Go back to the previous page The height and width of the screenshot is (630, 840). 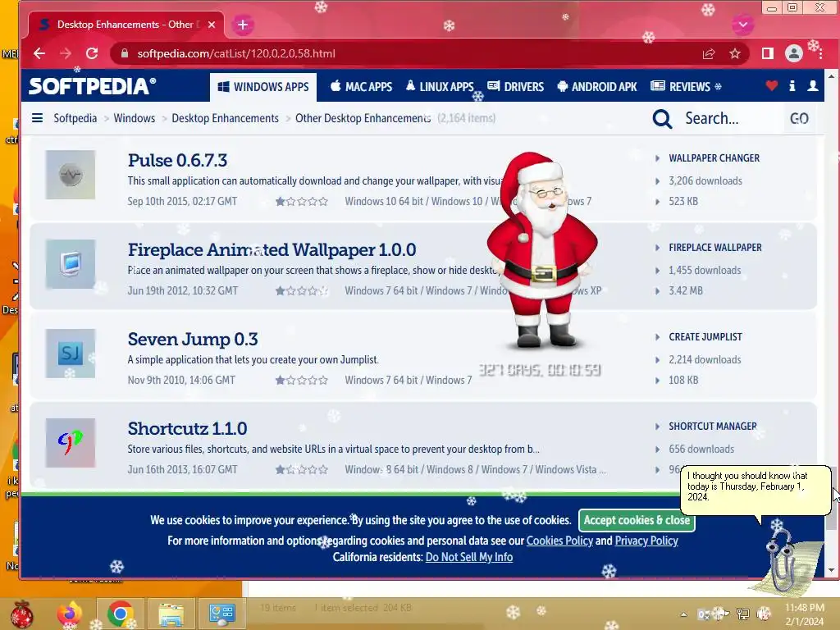point(39,53)
